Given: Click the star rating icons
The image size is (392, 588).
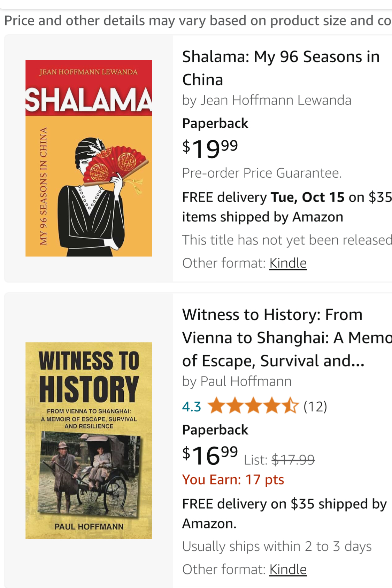Looking at the screenshot, I should (253, 406).
